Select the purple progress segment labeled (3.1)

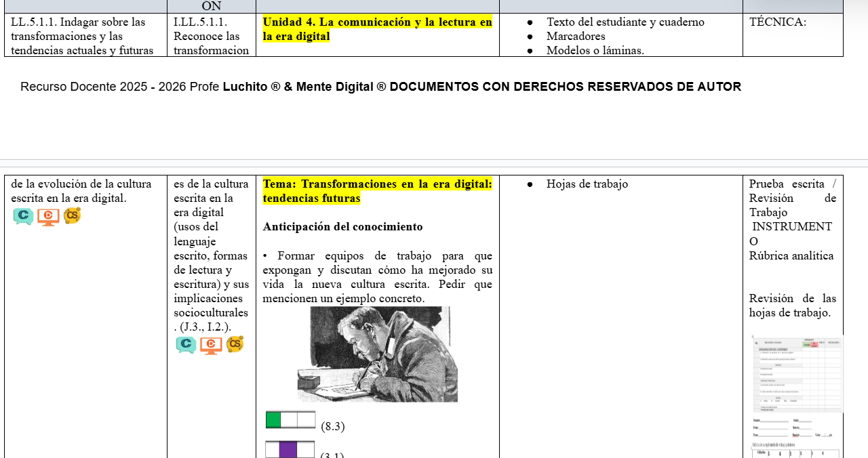click(290, 449)
